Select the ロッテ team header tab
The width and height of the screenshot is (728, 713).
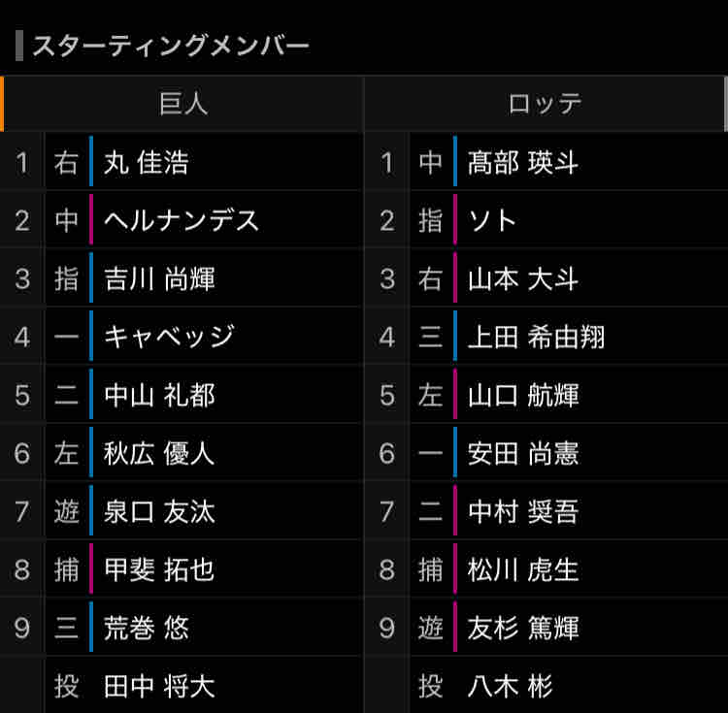(x=545, y=104)
